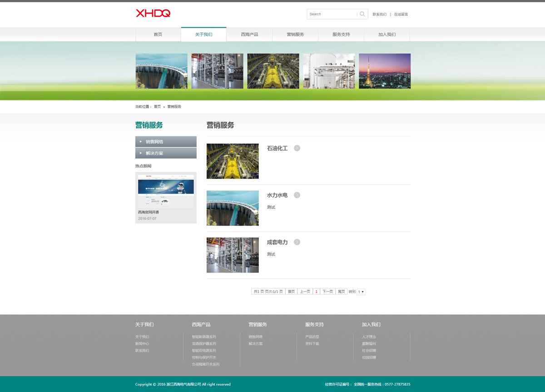Image resolution: width=545 pixels, height=392 pixels.
Task: Click the search magnifier icon
Action: [362, 14]
